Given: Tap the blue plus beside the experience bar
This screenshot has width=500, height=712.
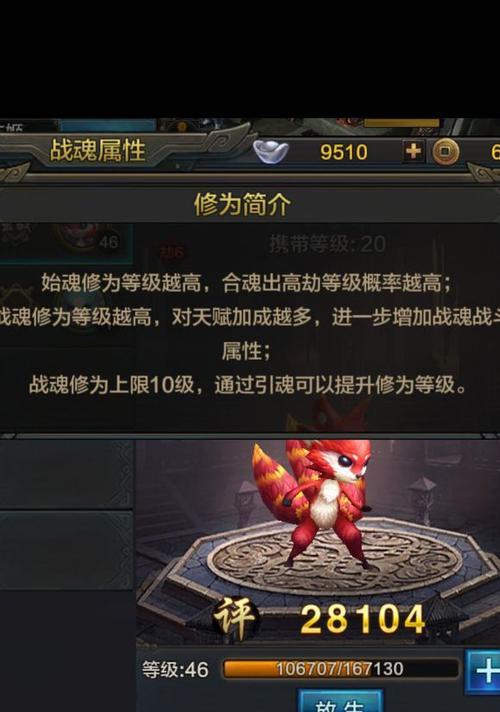Looking at the screenshot, I should [483, 671].
